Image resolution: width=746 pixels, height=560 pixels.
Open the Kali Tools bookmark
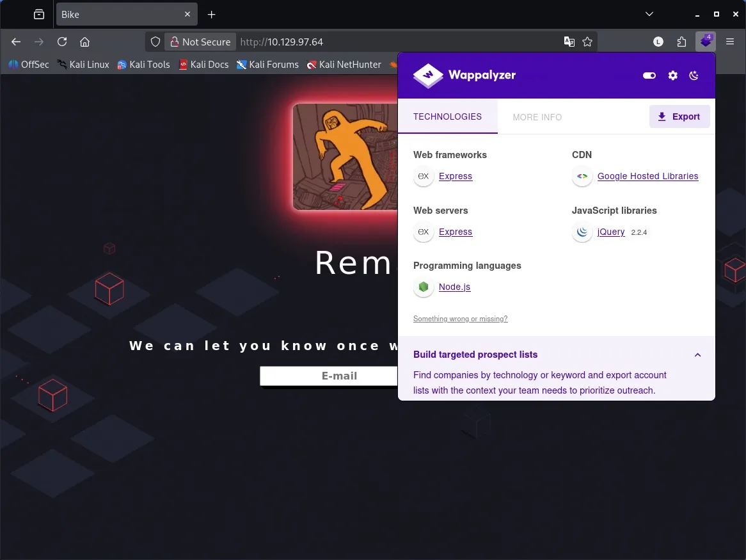[x=143, y=64]
